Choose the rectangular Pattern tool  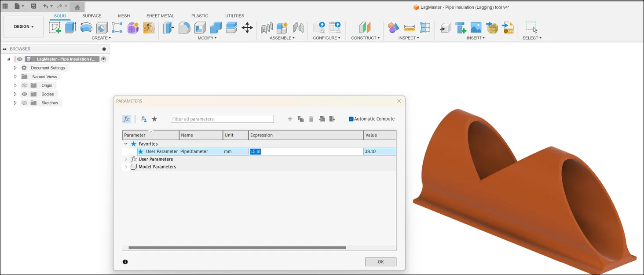click(x=117, y=28)
